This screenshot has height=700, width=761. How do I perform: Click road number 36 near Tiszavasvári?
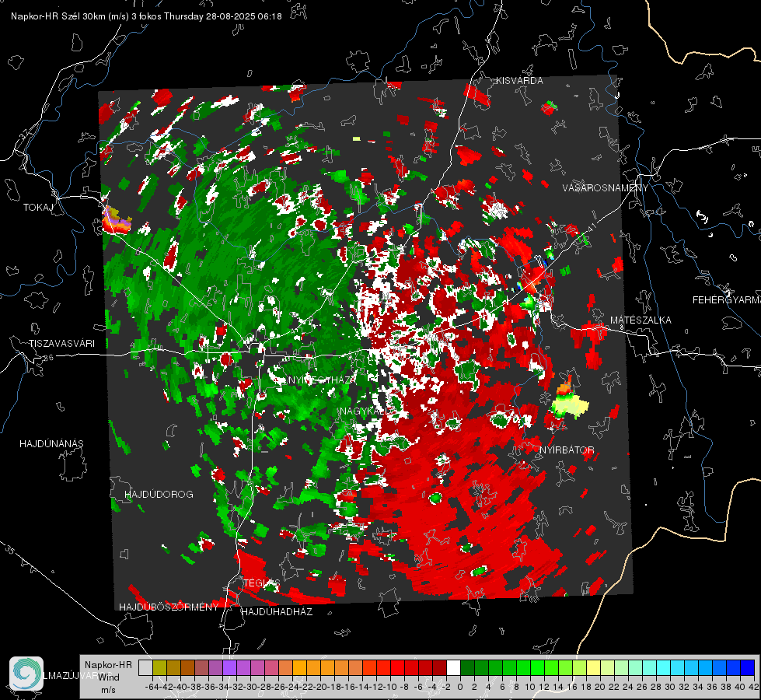(x=48, y=358)
